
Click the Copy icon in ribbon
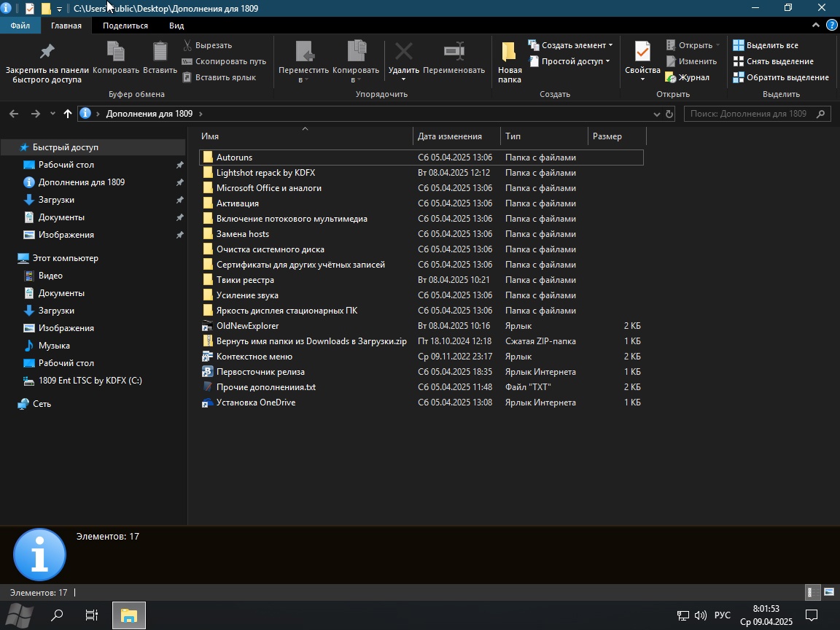pyautogui.click(x=115, y=52)
